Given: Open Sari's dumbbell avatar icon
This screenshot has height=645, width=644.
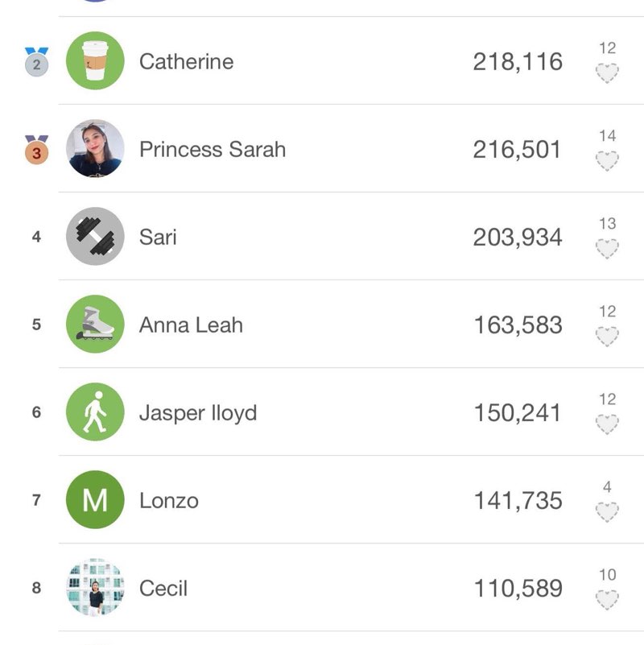Looking at the screenshot, I should [95, 237].
